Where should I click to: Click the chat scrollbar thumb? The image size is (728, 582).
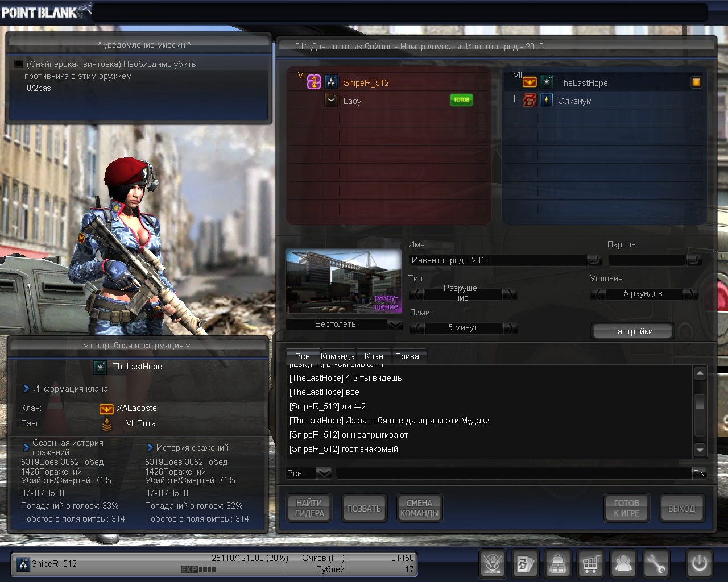(700, 401)
